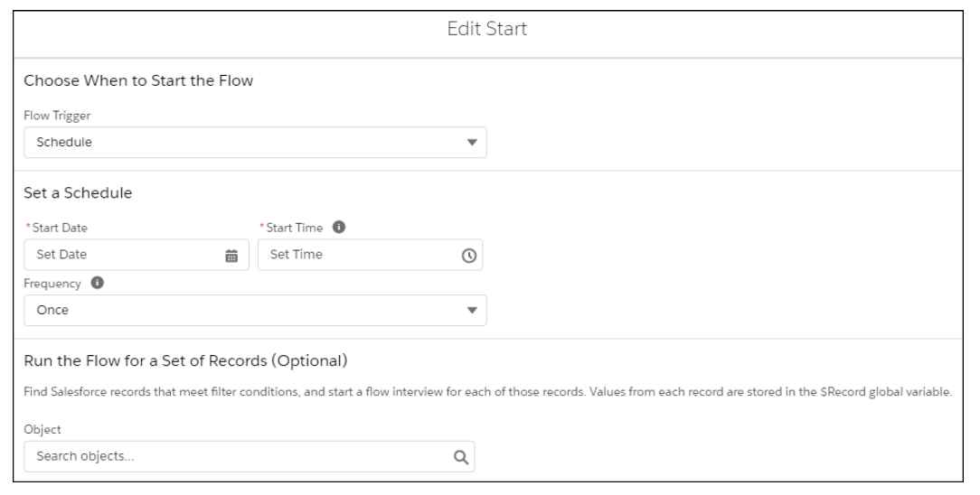Open the Schedule combo box
The image size is (980, 495).
[255, 143]
